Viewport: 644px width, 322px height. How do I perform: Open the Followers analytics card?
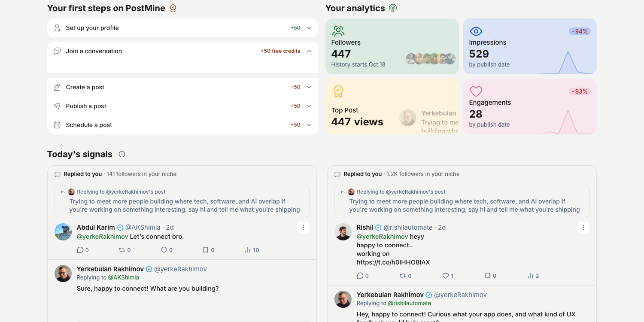[392, 46]
